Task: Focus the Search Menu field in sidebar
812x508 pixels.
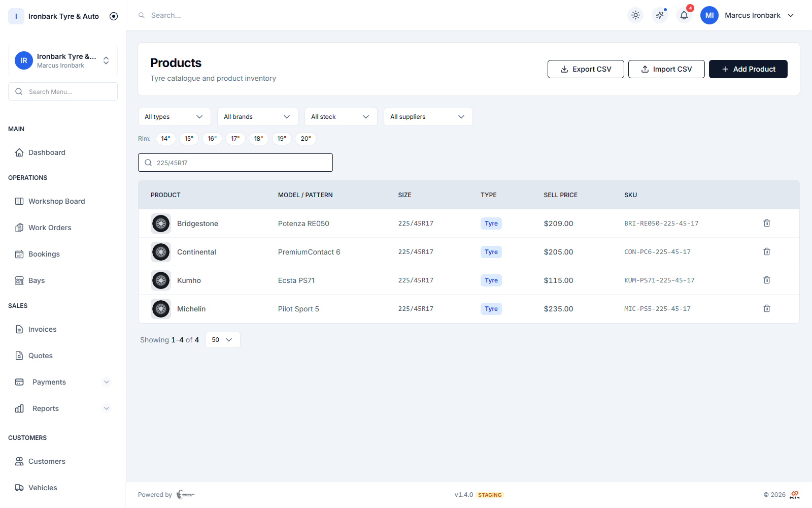Action: (x=63, y=91)
